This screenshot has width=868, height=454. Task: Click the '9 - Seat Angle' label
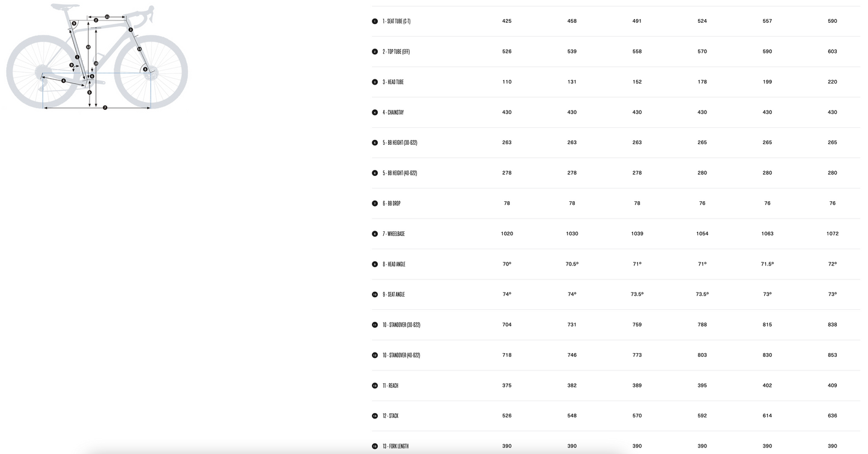click(x=393, y=294)
